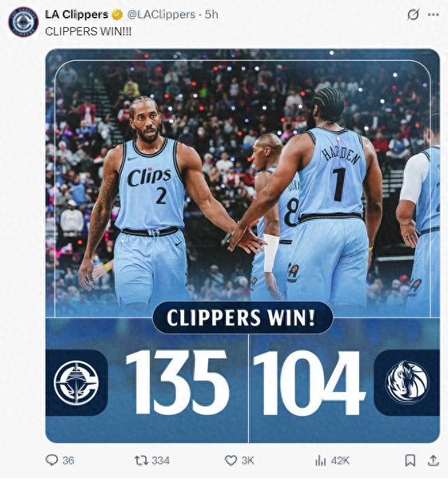448x479 pixels.
Task: View post analytics bar chart icon
Action: click(x=320, y=461)
